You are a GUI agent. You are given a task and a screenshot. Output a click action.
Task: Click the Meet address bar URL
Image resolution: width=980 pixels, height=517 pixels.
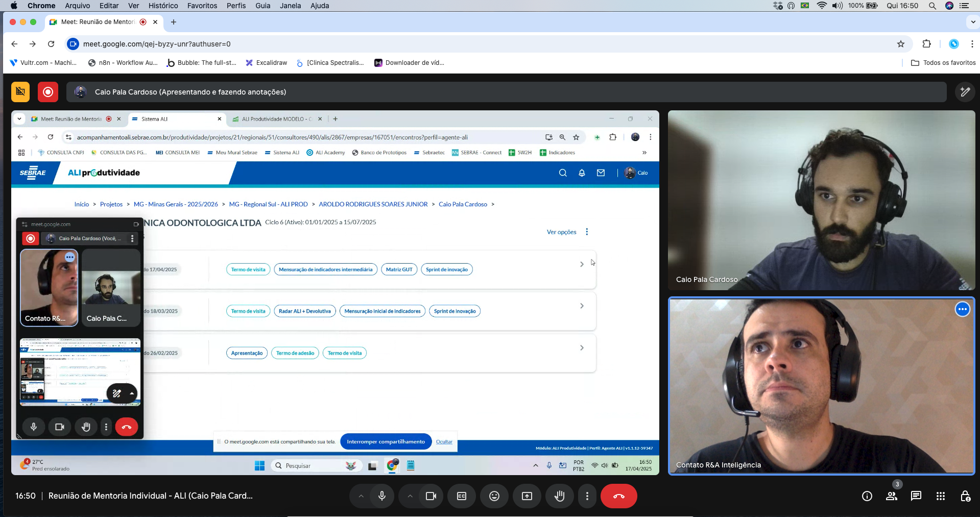pos(157,44)
